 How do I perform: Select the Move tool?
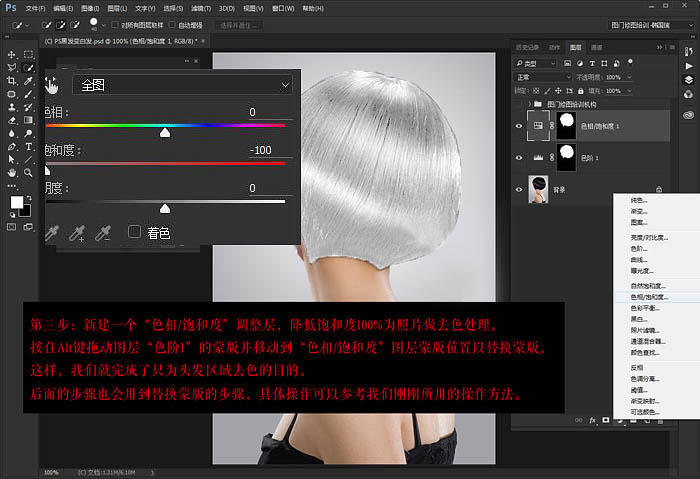11,55
